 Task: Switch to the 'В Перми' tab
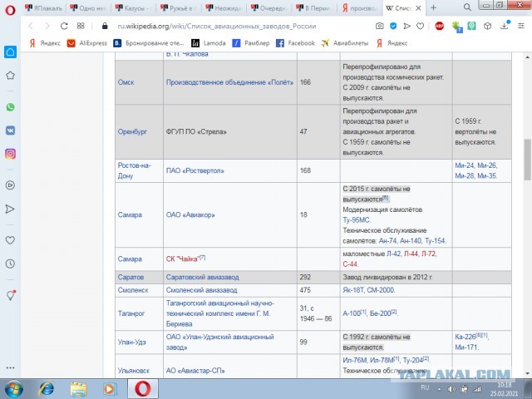[x=314, y=7]
